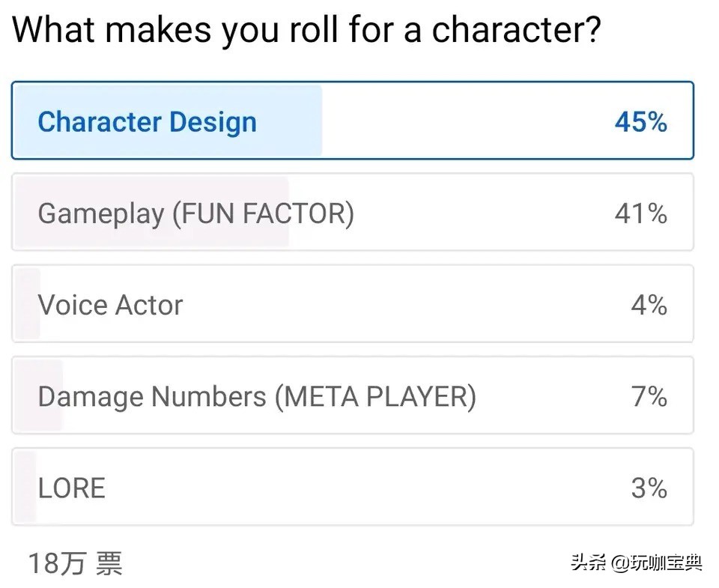This screenshot has width=719, height=588.
Task: Select the Voice Actor option
Action: point(353,303)
